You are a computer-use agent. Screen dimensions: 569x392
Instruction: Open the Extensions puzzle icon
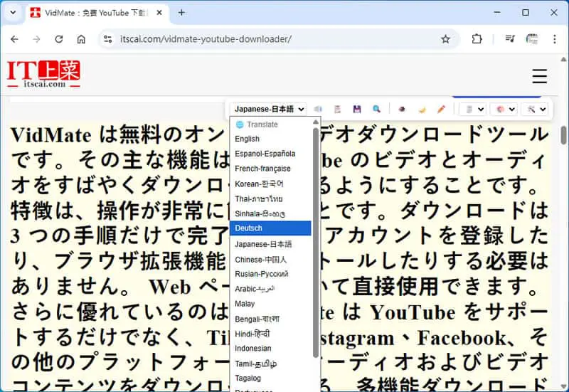coord(477,39)
